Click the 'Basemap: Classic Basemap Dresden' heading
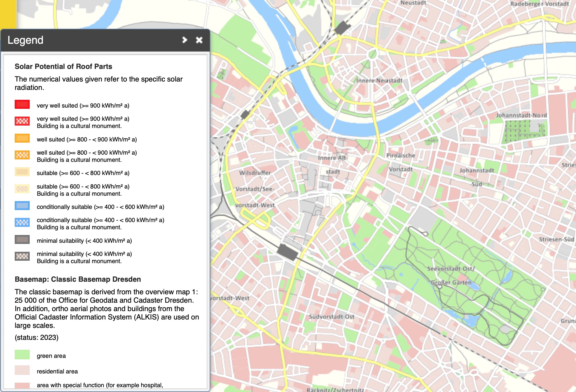The image size is (576, 392). click(x=78, y=279)
